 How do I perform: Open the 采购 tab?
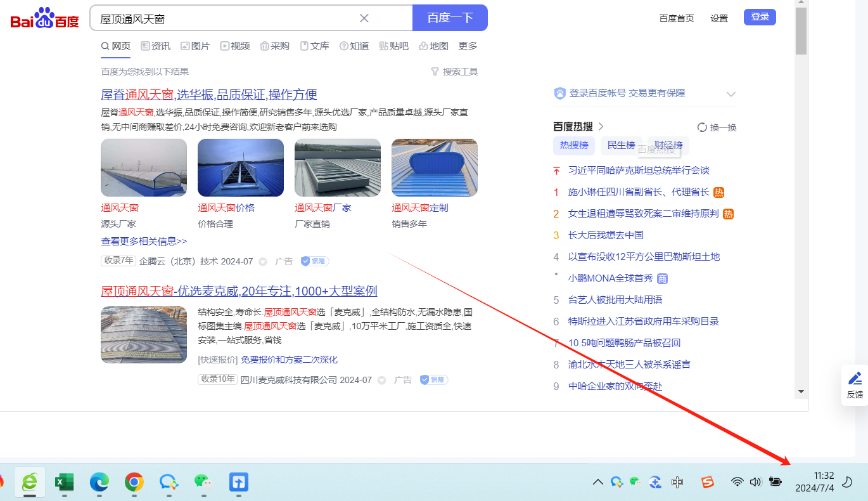pos(274,46)
